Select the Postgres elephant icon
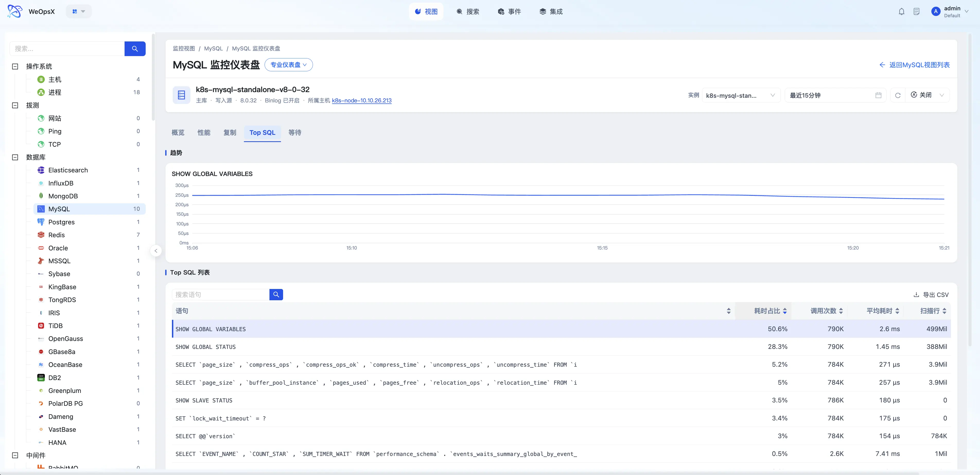 (x=41, y=222)
